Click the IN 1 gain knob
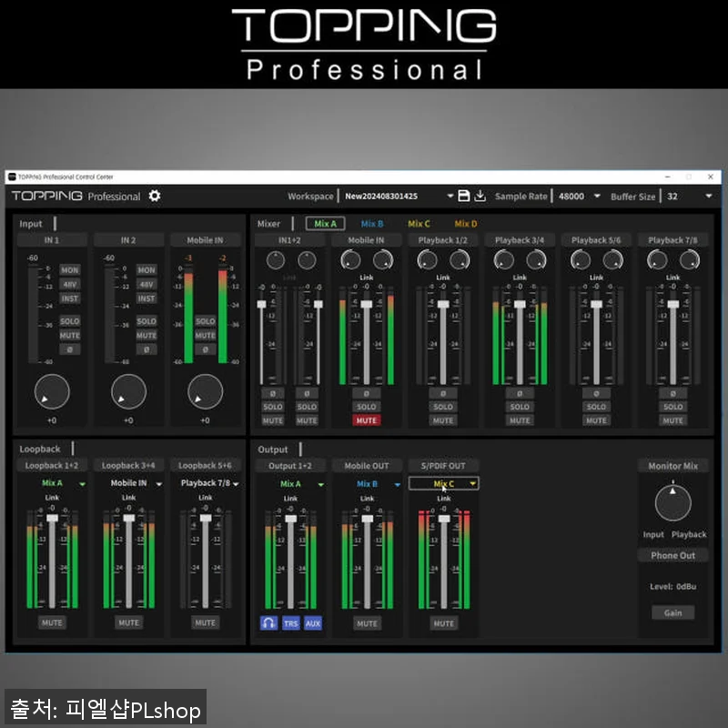The width and height of the screenshot is (728, 728). click(52, 391)
